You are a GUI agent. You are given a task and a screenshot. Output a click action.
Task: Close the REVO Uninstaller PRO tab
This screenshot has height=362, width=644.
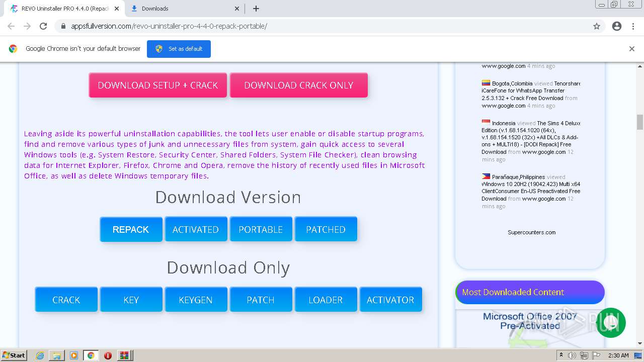(117, 9)
